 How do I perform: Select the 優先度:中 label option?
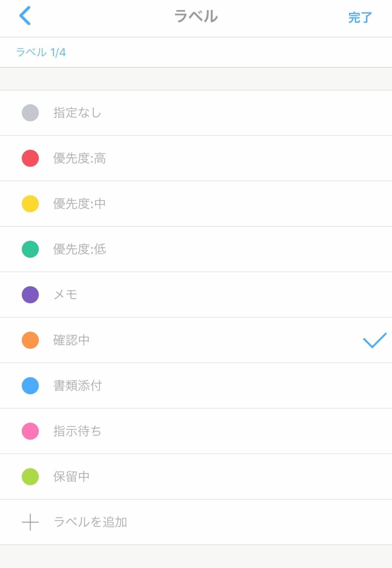tap(79, 204)
